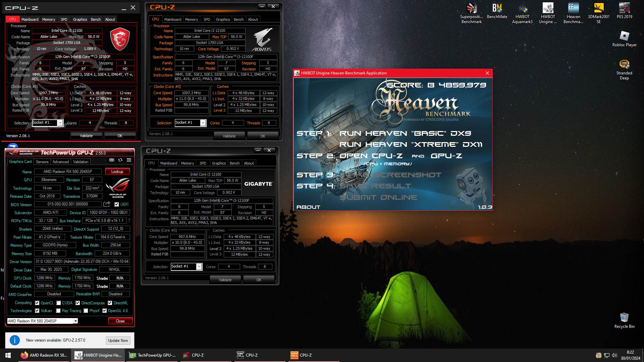Screen dimensions: 644x362
Task: Switch to Aorus CPU-Z taskbar item
Action: tap(314, 355)
